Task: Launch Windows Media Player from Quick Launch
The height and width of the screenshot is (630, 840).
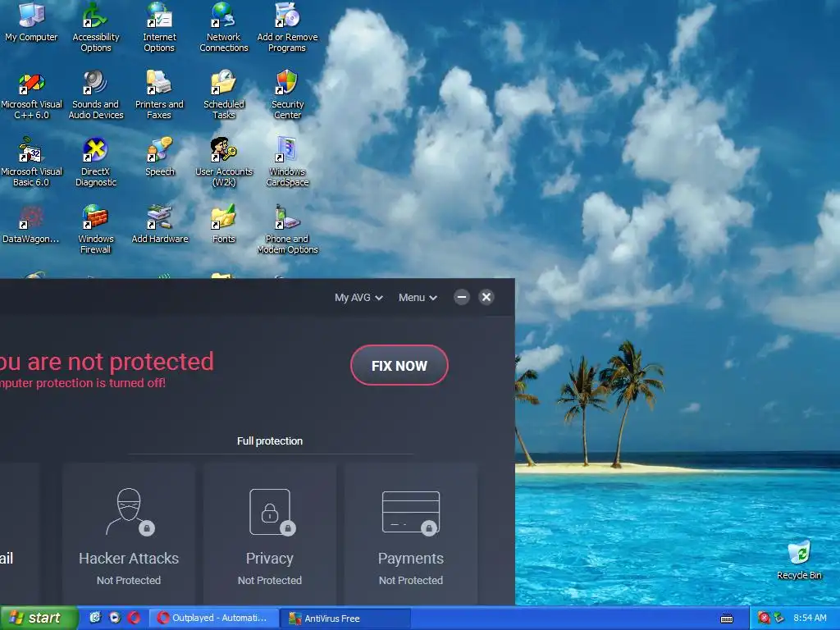Action: pos(115,618)
